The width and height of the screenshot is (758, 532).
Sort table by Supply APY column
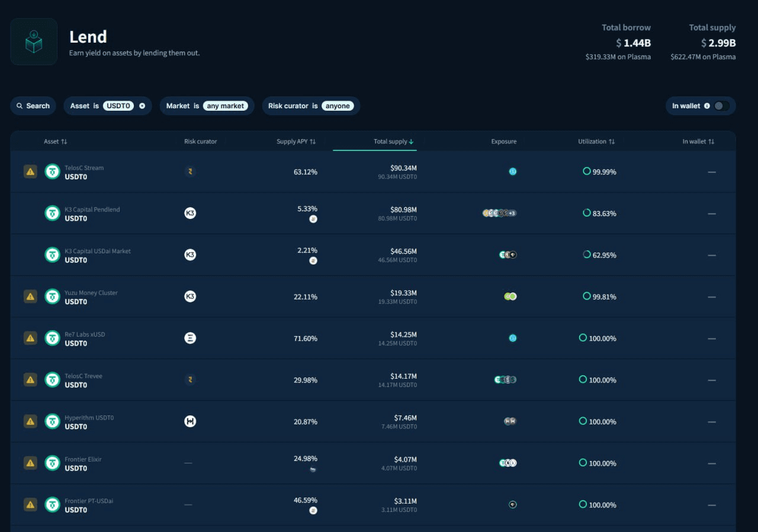click(296, 141)
